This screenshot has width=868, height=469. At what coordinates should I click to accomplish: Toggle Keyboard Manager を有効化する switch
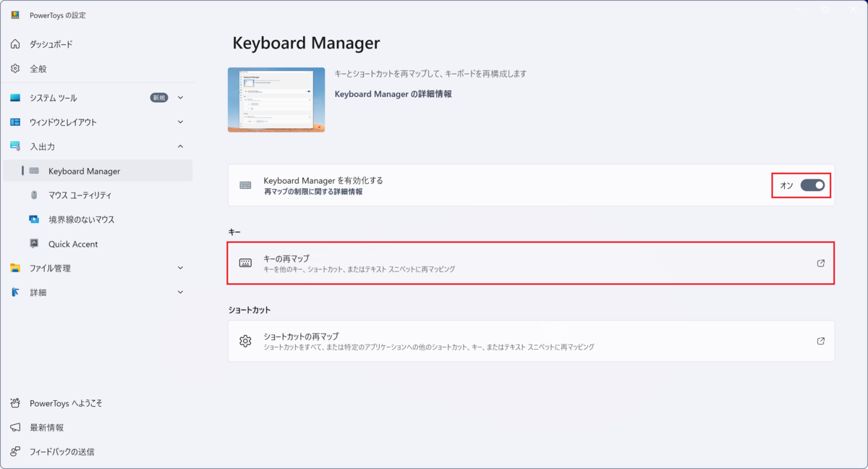click(x=812, y=185)
